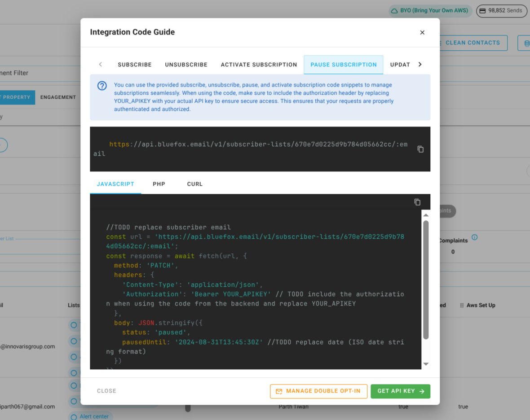Select the Engagement filter tab in background
Image resolution: width=530 pixels, height=420 pixels.
(58, 97)
